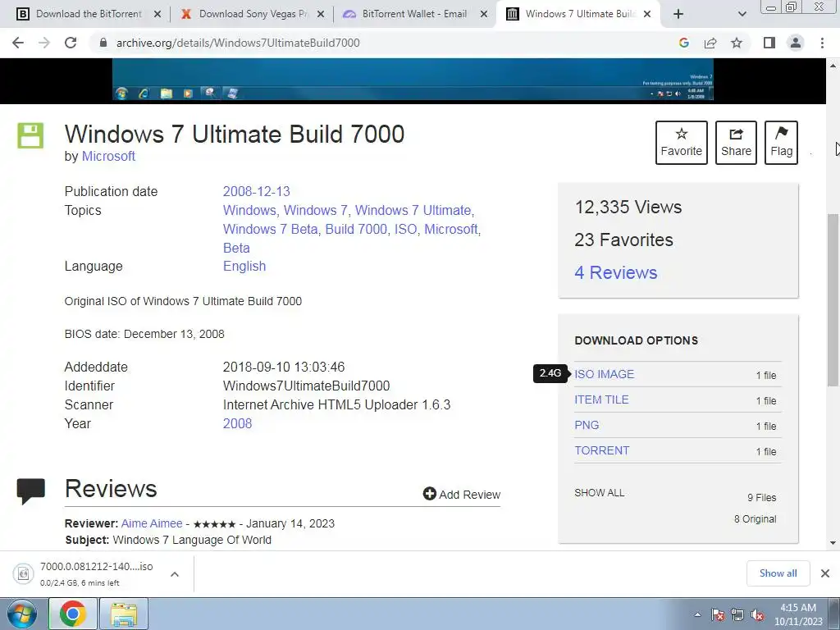View site security lock information
840x630 pixels.
tap(103, 43)
